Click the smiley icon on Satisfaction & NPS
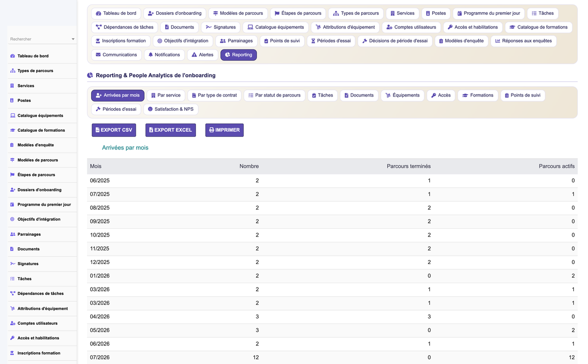The image size is (588, 364). pos(150,109)
